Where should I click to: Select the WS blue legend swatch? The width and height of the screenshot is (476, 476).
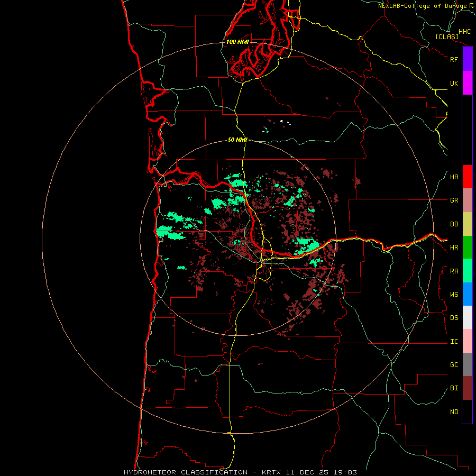click(467, 294)
